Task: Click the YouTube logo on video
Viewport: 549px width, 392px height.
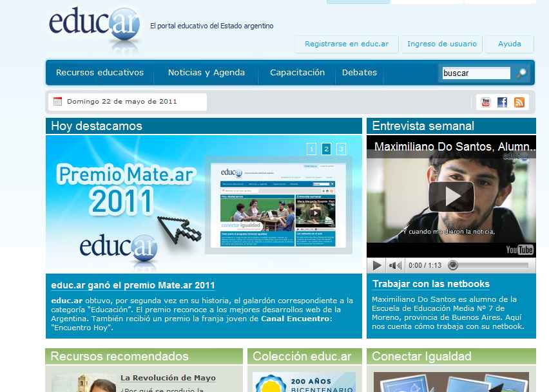Action: click(519, 249)
